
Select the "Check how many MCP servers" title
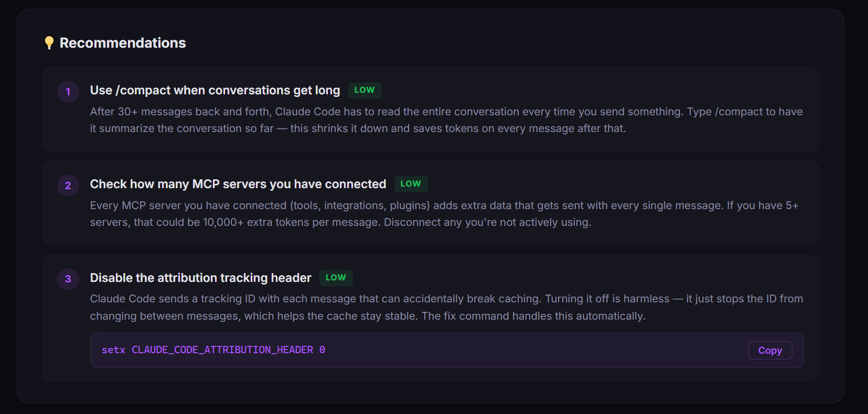point(238,184)
